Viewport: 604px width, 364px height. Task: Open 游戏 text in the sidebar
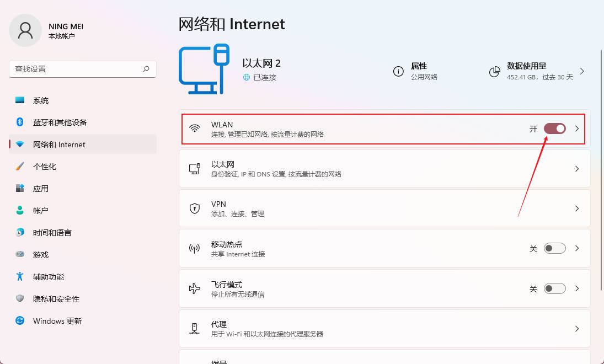40,255
